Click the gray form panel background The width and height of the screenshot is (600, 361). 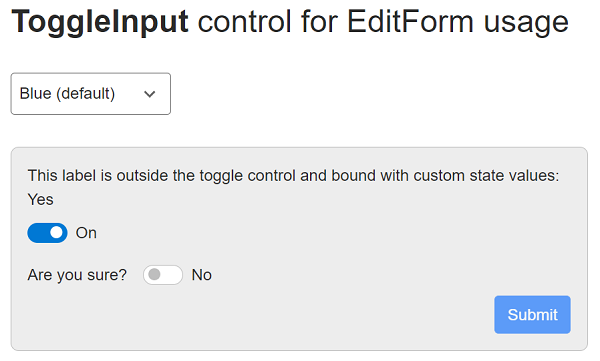[x=344, y=249]
